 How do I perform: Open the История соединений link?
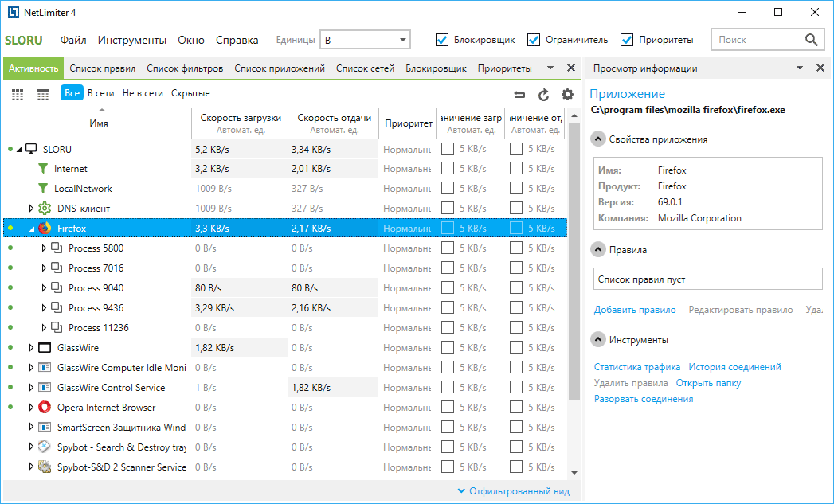tap(734, 367)
